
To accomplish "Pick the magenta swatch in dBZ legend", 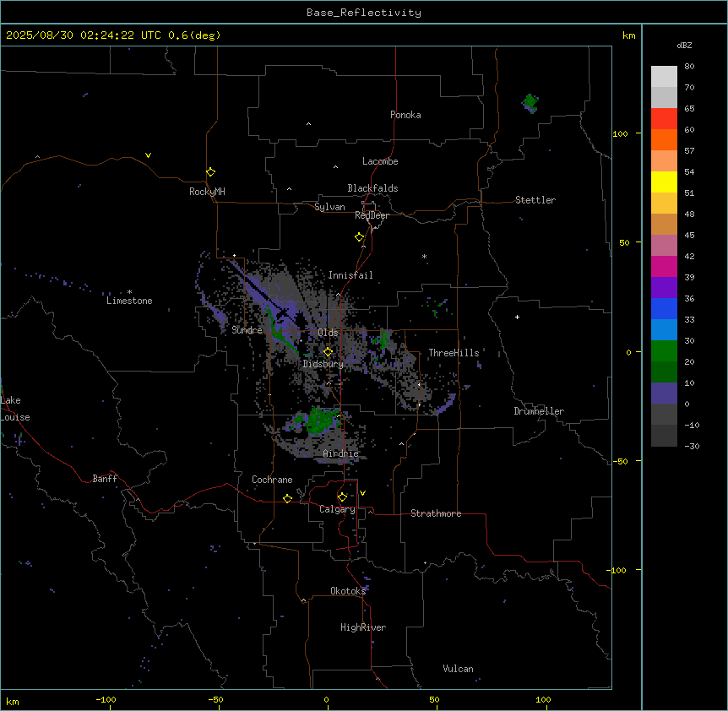I will pos(664,266).
